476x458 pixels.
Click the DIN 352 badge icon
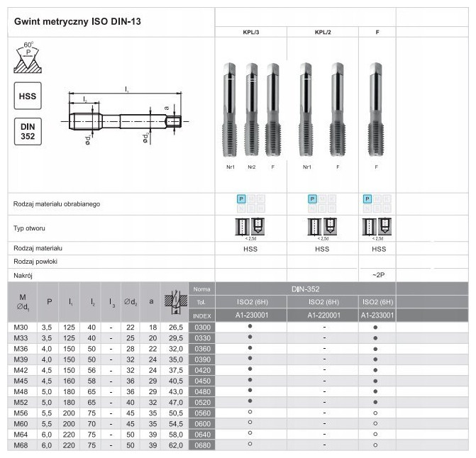(28, 131)
